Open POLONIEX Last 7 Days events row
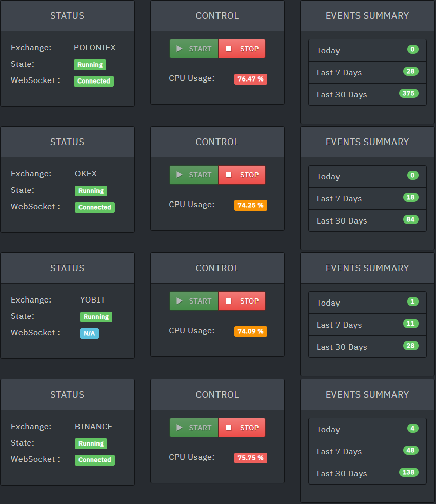The width and height of the screenshot is (436, 504). [x=367, y=72]
